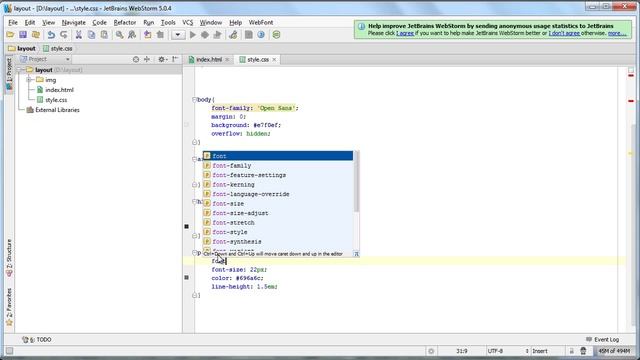Click the Cut scissors icon
This screenshot has width=640, height=360.
(79, 35)
